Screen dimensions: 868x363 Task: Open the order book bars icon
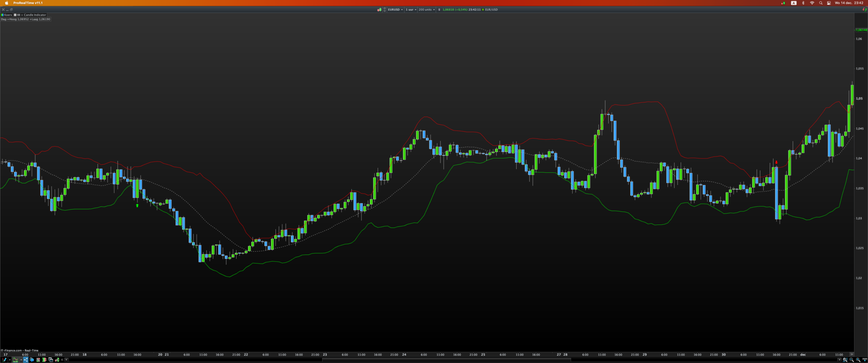point(44,360)
